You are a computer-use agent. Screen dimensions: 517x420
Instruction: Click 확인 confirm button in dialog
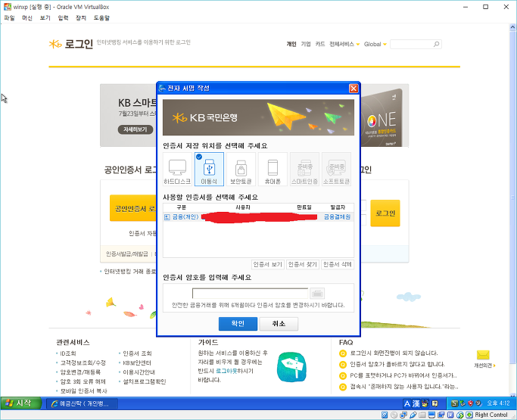(238, 324)
